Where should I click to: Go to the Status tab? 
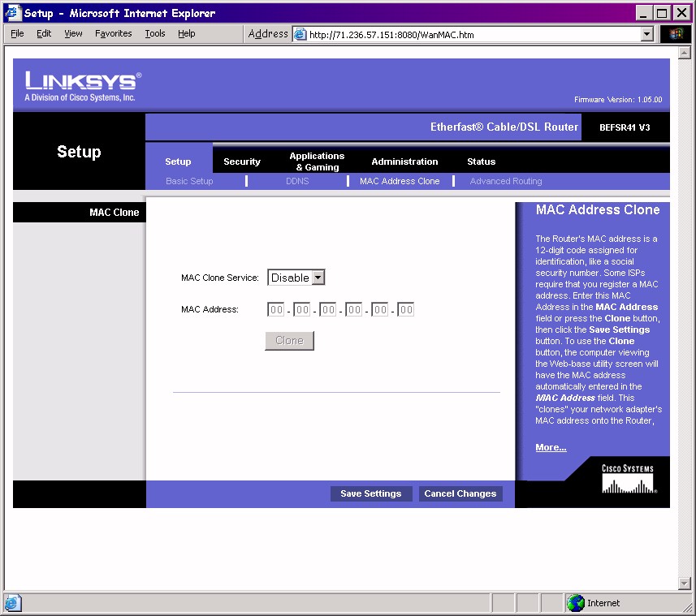tap(481, 162)
